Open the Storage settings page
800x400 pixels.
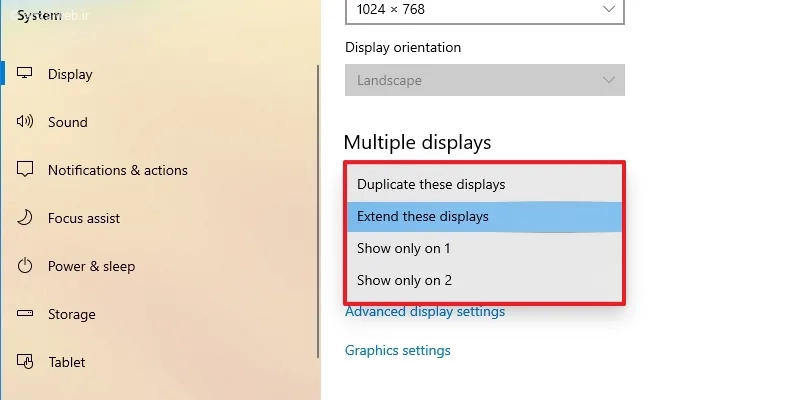(x=72, y=314)
